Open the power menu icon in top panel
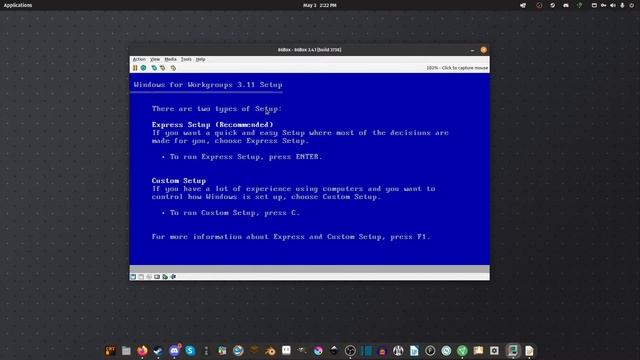This screenshot has width=640, height=360. pyautogui.click(x=631, y=5)
